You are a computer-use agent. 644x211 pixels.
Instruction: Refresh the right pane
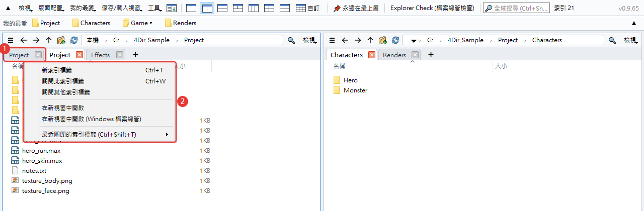pyautogui.click(x=395, y=40)
